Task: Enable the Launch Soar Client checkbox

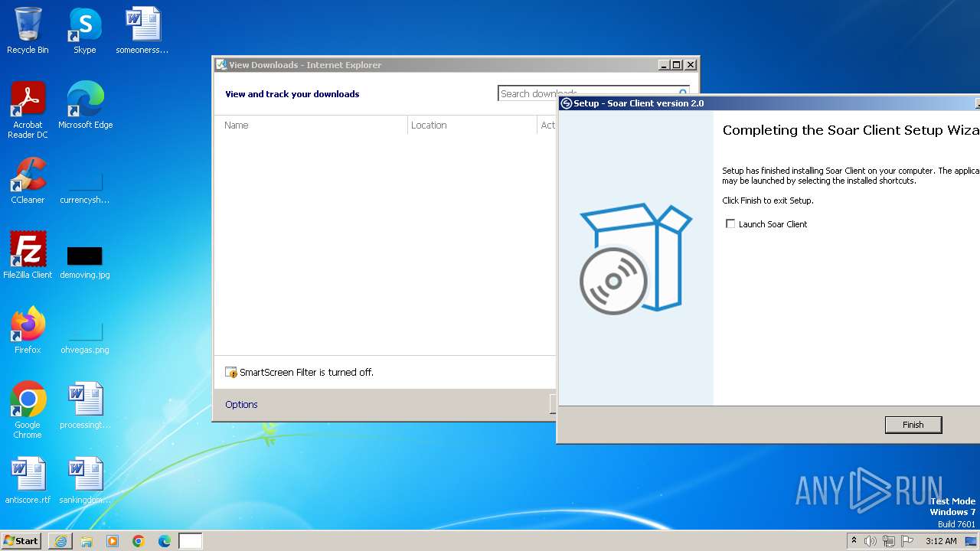Action: point(730,224)
